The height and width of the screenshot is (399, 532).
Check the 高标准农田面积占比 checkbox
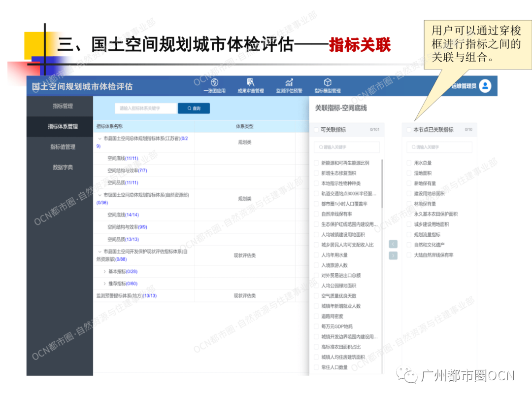click(316, 347)
